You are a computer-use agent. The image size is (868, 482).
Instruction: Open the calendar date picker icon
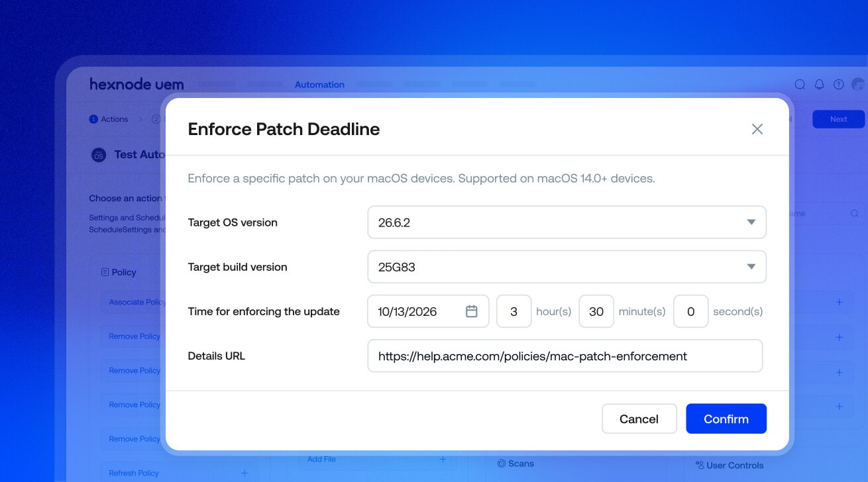pos(472,311)
